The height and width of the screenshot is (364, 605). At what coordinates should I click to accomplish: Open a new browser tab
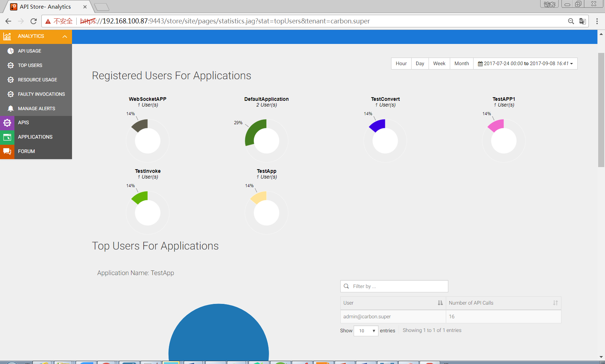pyautogui.click(x=102, y=7)
